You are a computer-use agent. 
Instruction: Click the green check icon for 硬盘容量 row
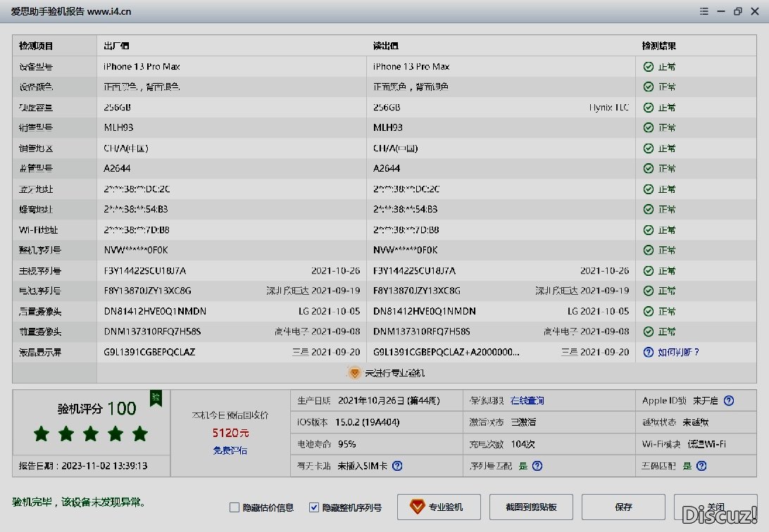pyautogui.click(x=649, y=107)
